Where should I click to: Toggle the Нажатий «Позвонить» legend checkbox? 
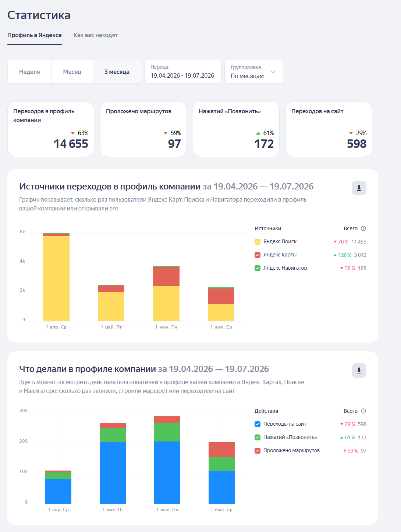point(258,437)
